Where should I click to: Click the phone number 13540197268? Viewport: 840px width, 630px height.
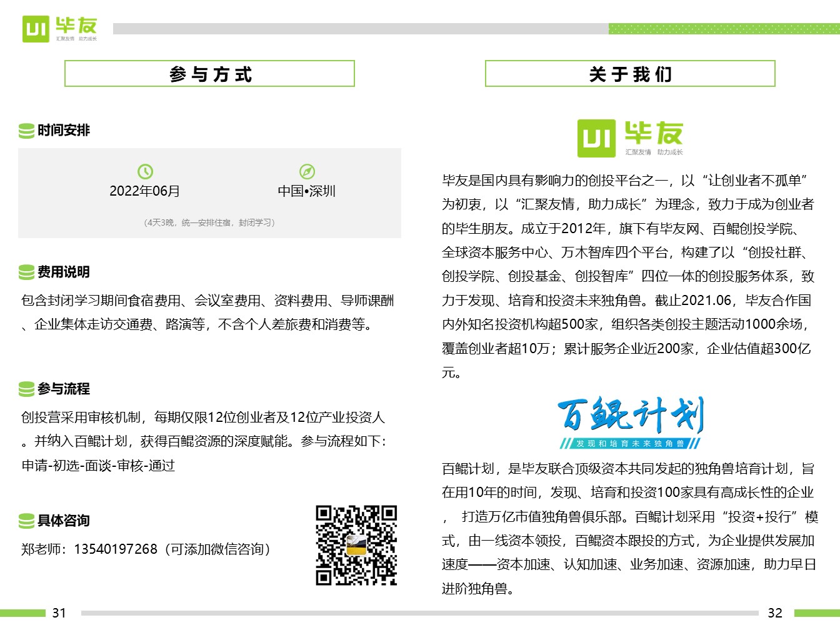point(116,549)
